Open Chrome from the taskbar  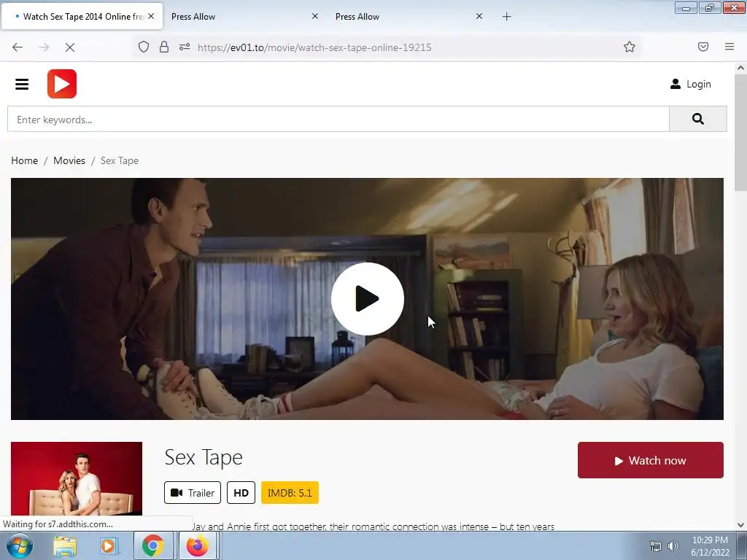pyautogui.click(x=153, y=545)
